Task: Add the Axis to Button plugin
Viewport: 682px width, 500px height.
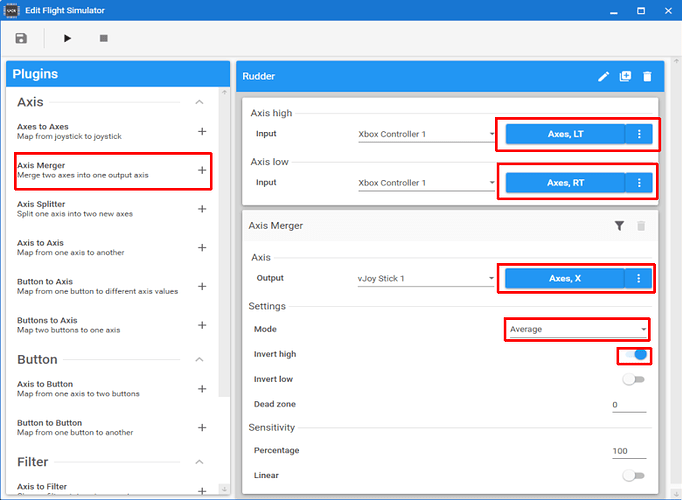Action: click(x=202, y=389)
